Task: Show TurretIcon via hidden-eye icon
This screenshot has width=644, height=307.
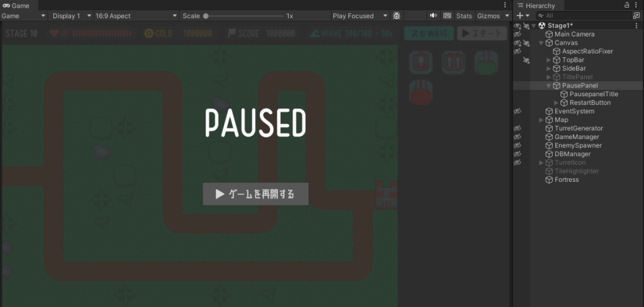Action: coord(518,163)
